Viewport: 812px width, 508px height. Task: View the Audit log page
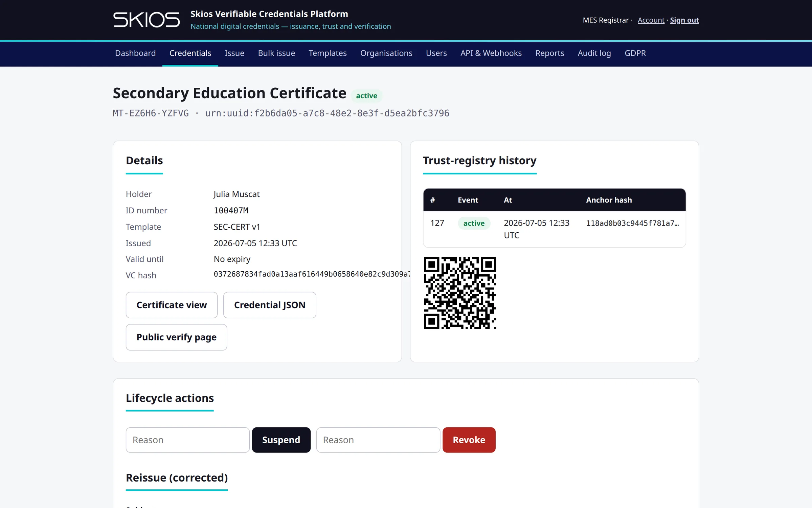click(594, 53)
